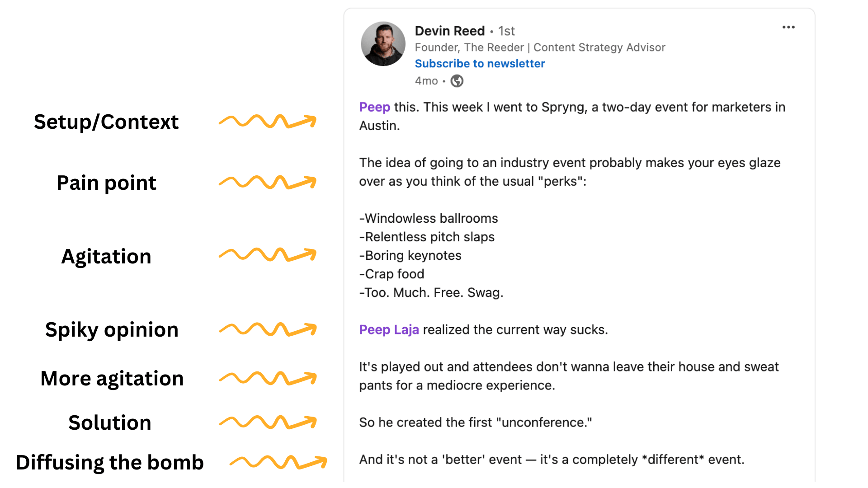Click the Spiky opinion label

(x=112, y=330)
